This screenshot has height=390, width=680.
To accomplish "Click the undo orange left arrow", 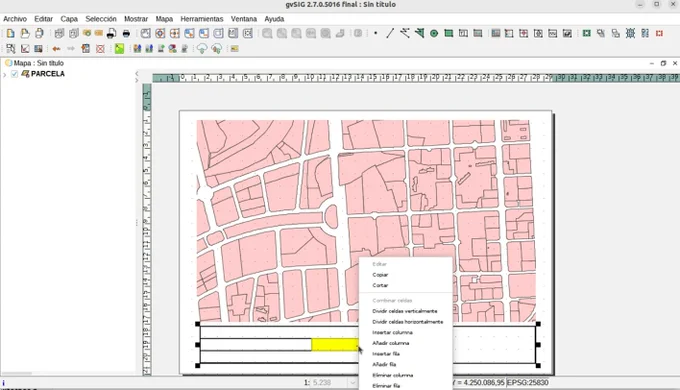I will coord(56,49).
